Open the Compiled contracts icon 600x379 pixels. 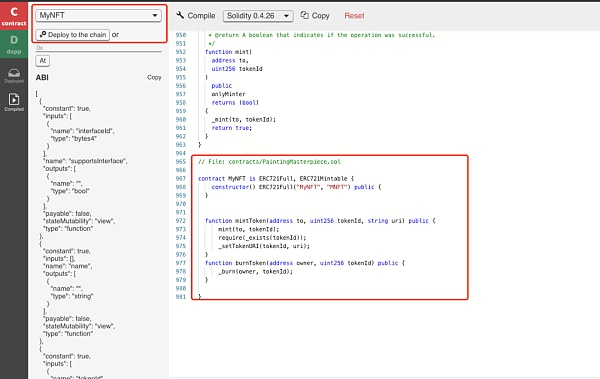pyautogui.click(x=14, y=102)
